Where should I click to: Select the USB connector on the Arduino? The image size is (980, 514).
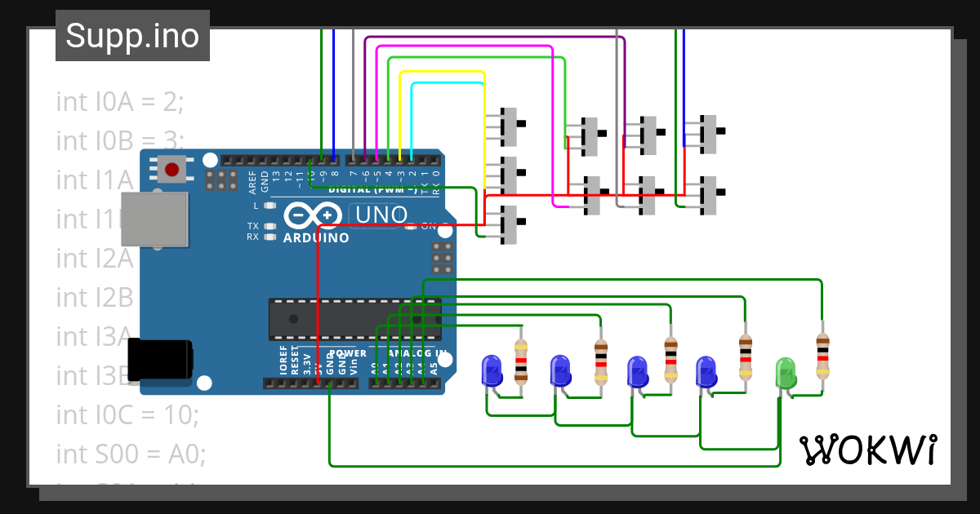pos(159,220)
